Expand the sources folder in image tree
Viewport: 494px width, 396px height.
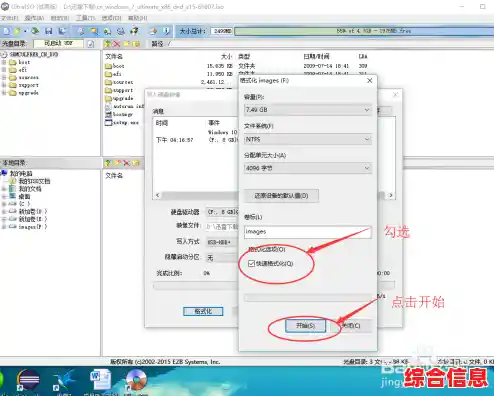pyautogui.click(x=4, y=77)
